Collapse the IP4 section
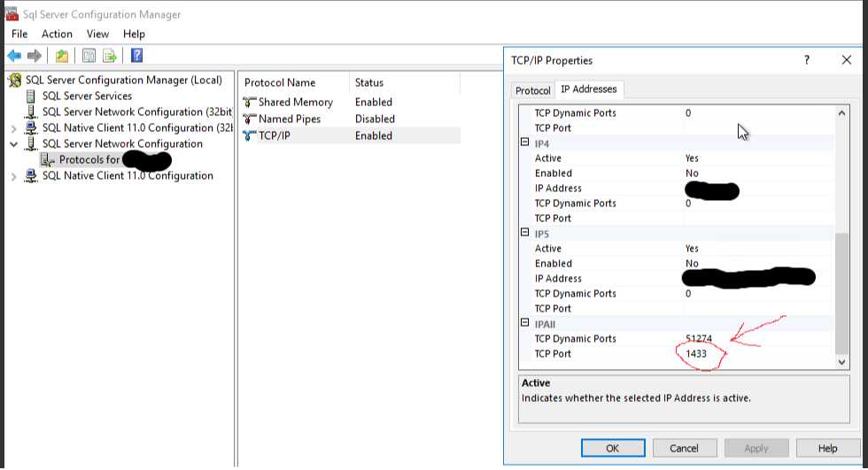The image size is (868, 470). click(x=524, y=143)
